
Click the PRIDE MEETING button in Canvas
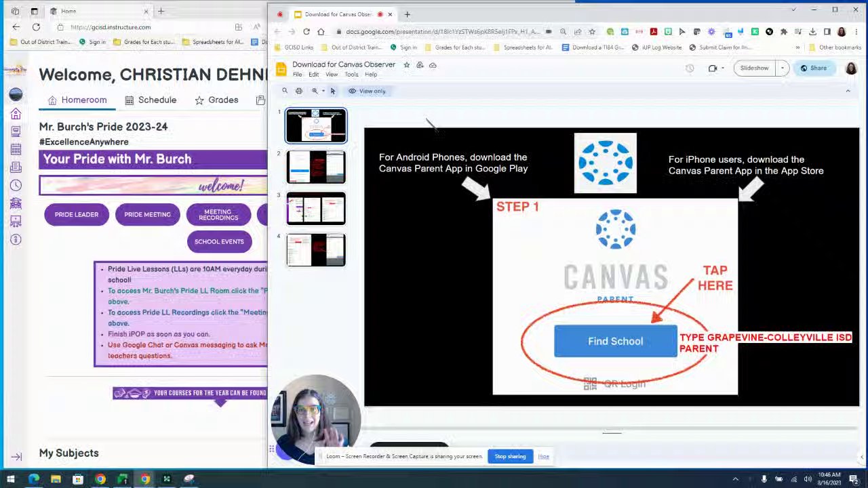click(147, 215)
